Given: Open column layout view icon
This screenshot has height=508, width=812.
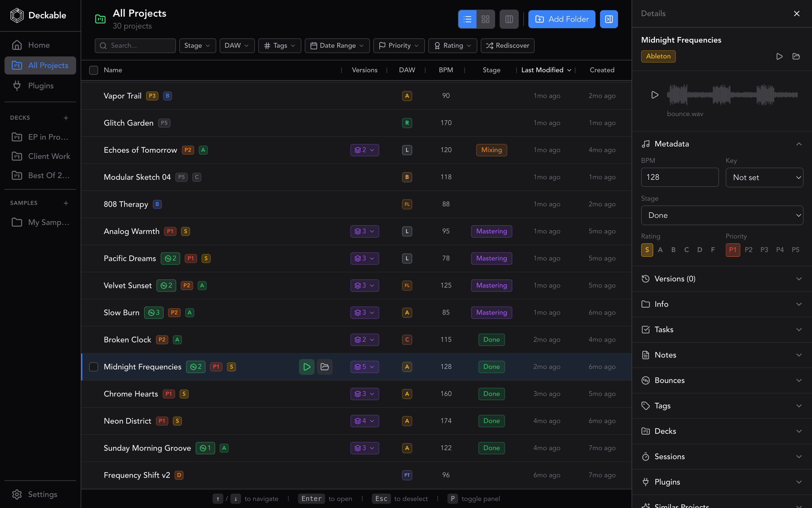Looking at the screenshot, I should [509, 19].
